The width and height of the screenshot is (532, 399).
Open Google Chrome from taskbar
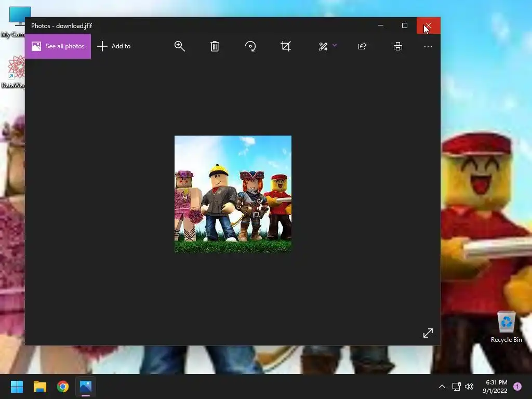point(63,387)
